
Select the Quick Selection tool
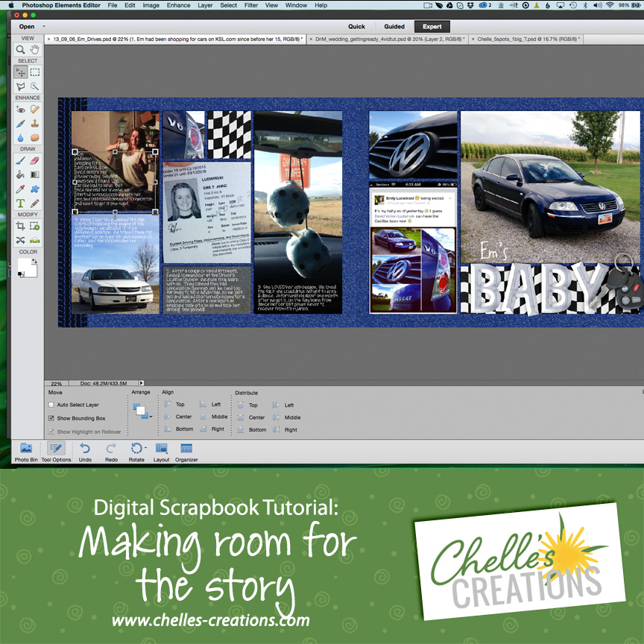pyautogui.click(x=35, y=86)
